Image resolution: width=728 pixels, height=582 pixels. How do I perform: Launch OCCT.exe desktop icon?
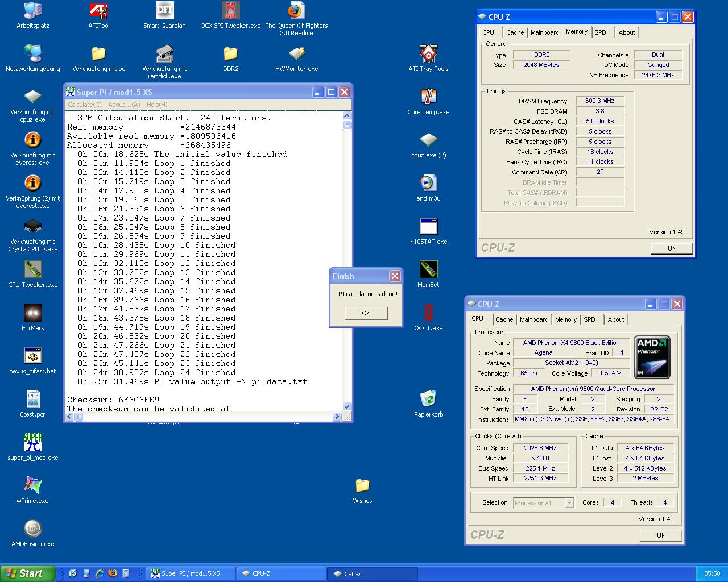(x=428, y=318)
